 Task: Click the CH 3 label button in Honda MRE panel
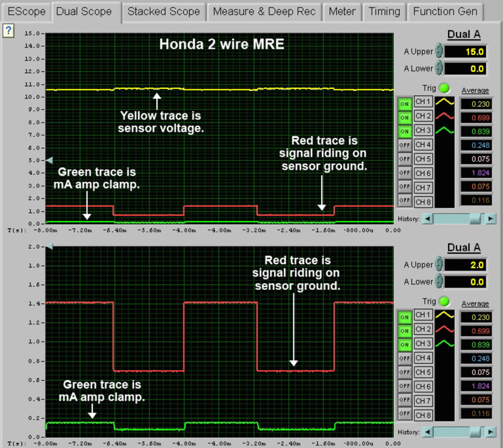tap(423, 131)
